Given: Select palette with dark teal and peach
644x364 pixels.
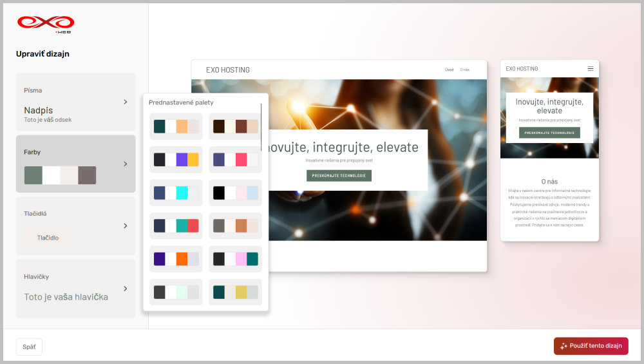Looking at the screenshot, I should pos(176,126).
